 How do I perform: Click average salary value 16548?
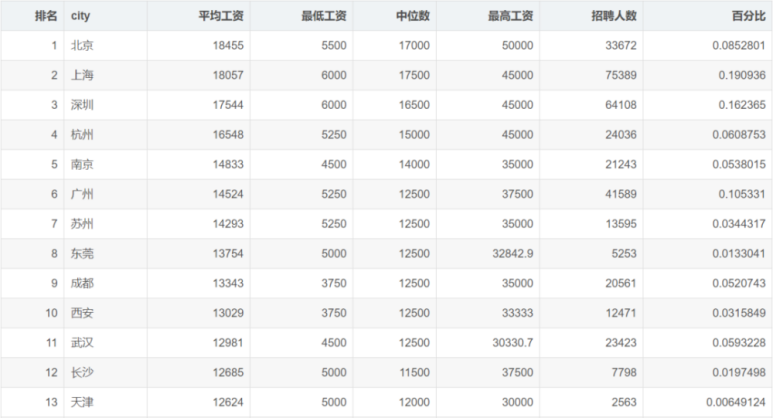228,135
